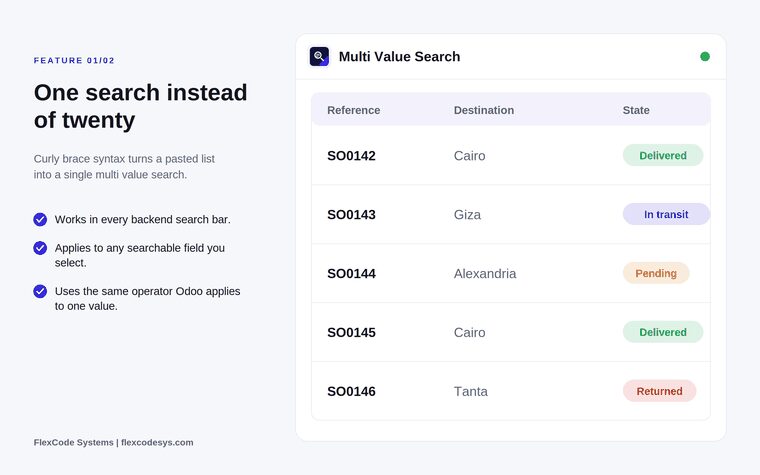Click text 'Works in every backend search bar.'
760x475 pixels.
click(x=142, y=220)
